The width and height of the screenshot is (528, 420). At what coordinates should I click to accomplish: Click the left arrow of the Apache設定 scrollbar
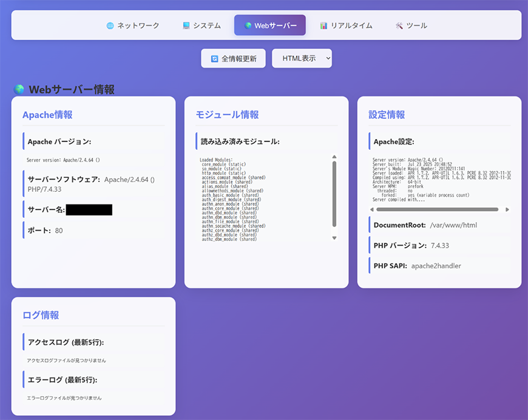pyautogui.click(x=372, y=209)
